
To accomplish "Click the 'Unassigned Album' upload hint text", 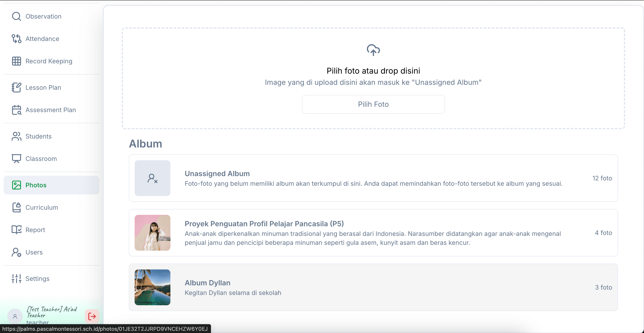I will tap(373, 82).
